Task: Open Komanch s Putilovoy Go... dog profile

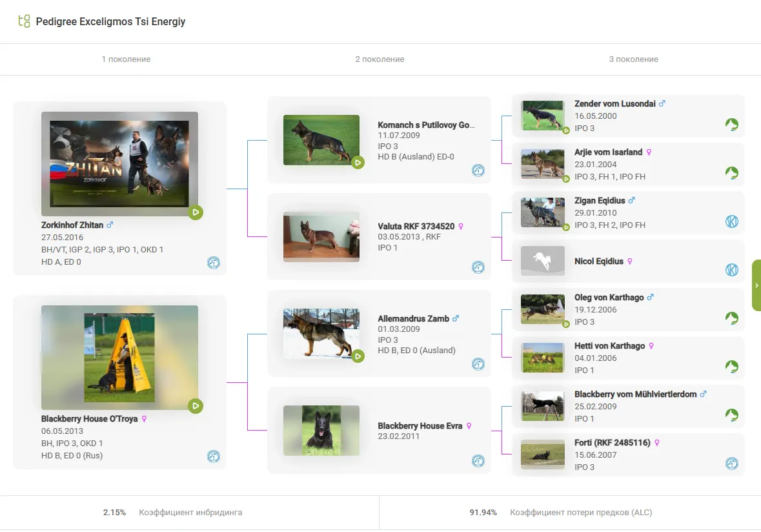Action: point(425,125)
